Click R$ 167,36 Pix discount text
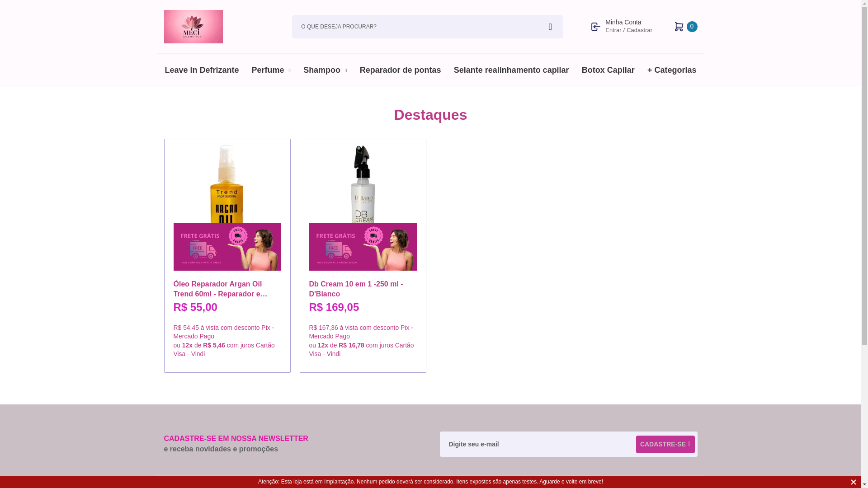The width and height of the screenshot is (868, 488). (x=361, y=332)
